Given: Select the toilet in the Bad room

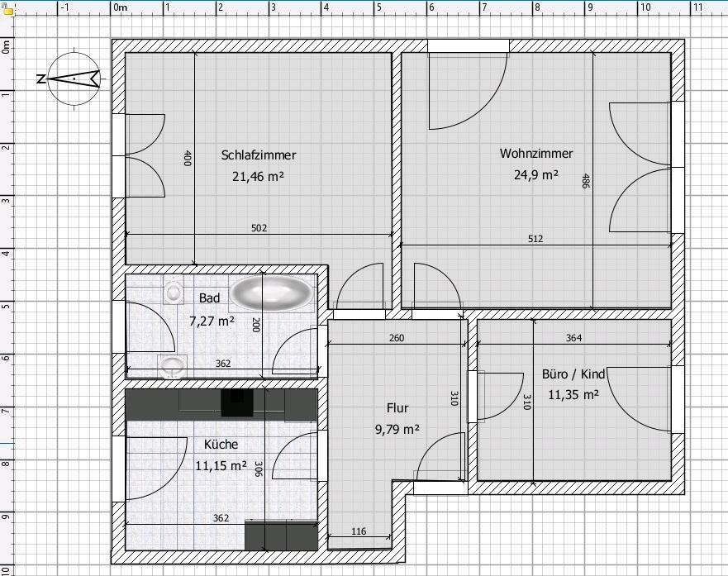Looking at the screenshot, I should pos(174,291).
